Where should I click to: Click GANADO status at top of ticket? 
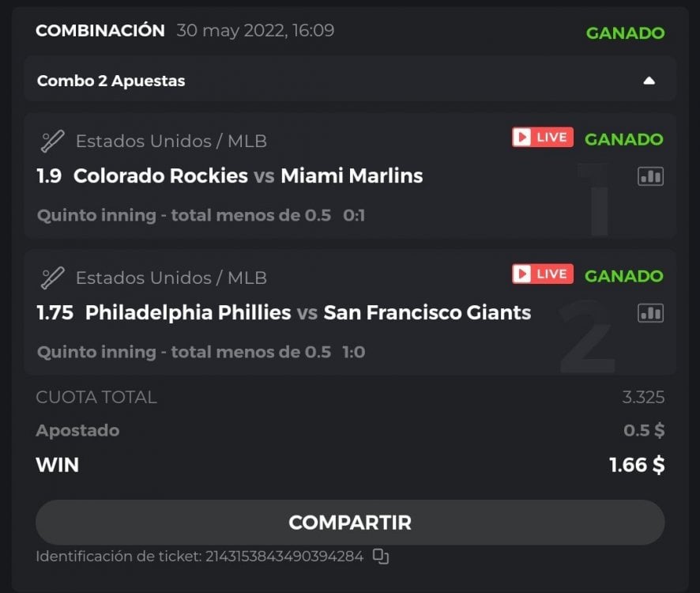pyautogui.click(x=625, y=33)
